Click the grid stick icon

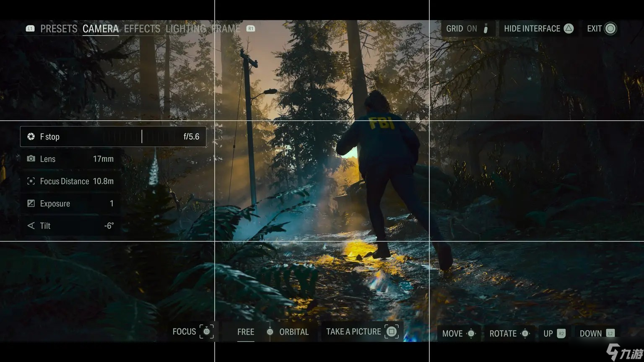coord(486,28)
